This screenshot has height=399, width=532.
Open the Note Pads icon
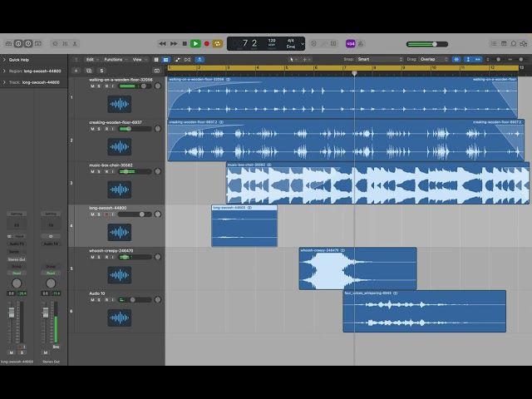[x=504, y=44]
